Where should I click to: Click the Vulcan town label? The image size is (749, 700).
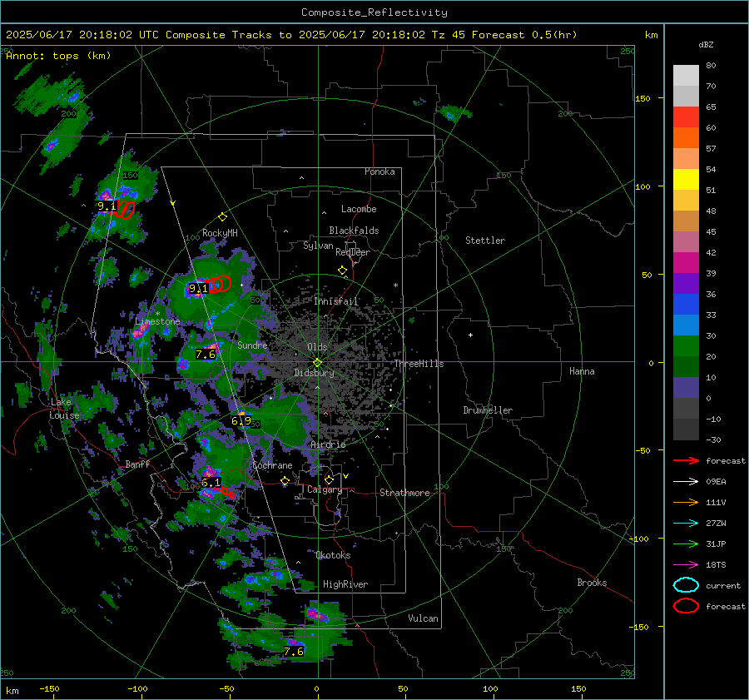423,618
